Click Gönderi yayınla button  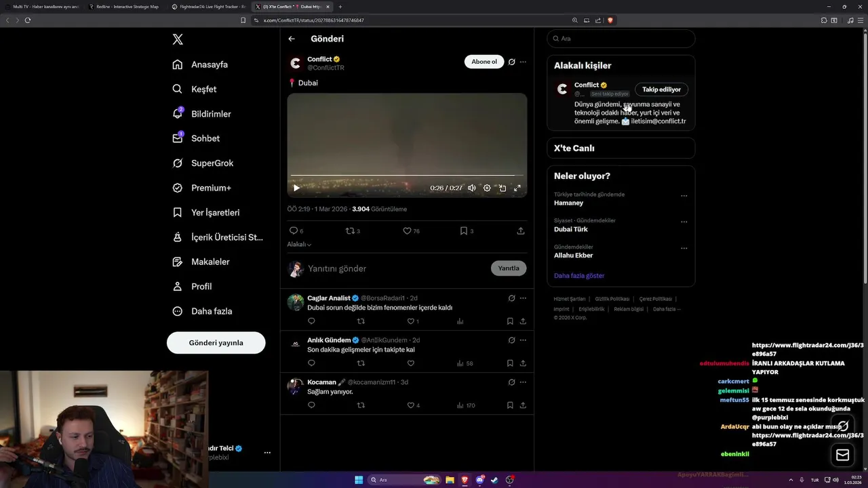(216, 342)
